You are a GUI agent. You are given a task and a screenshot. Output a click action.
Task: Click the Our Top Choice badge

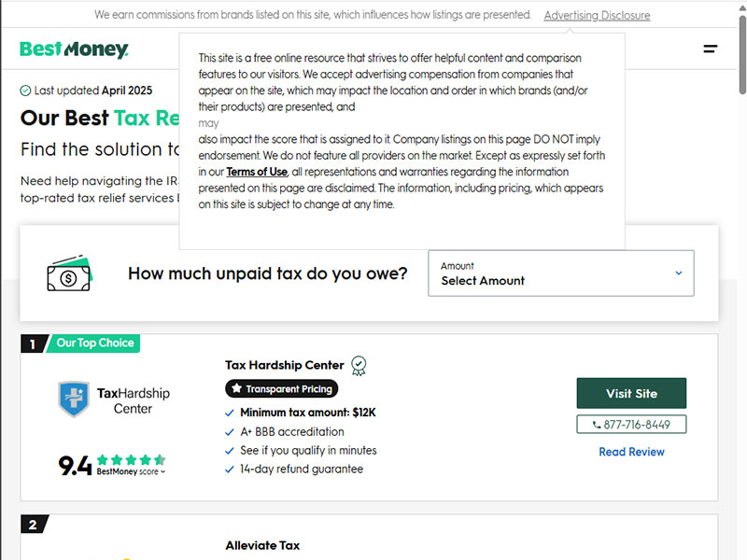tap(95, 343)
